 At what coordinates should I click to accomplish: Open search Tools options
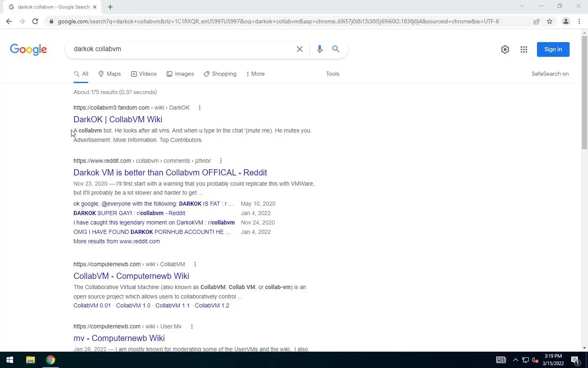(332, 74)
